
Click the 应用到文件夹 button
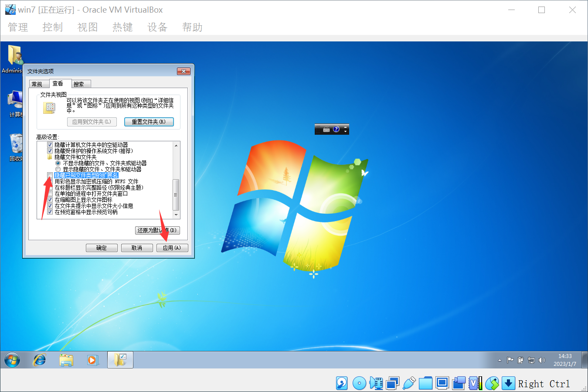[x=92, y=122]
